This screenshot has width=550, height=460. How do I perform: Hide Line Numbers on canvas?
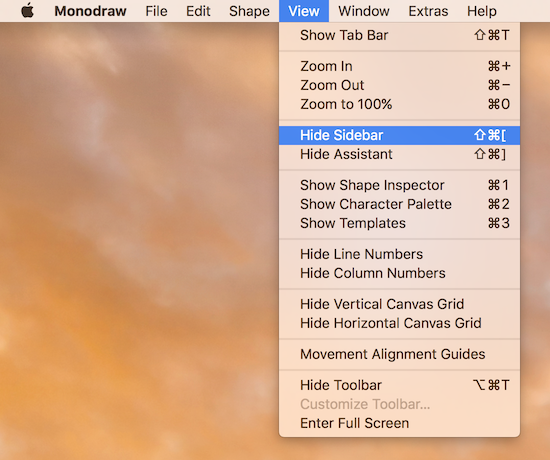click(x=400, y=254)
